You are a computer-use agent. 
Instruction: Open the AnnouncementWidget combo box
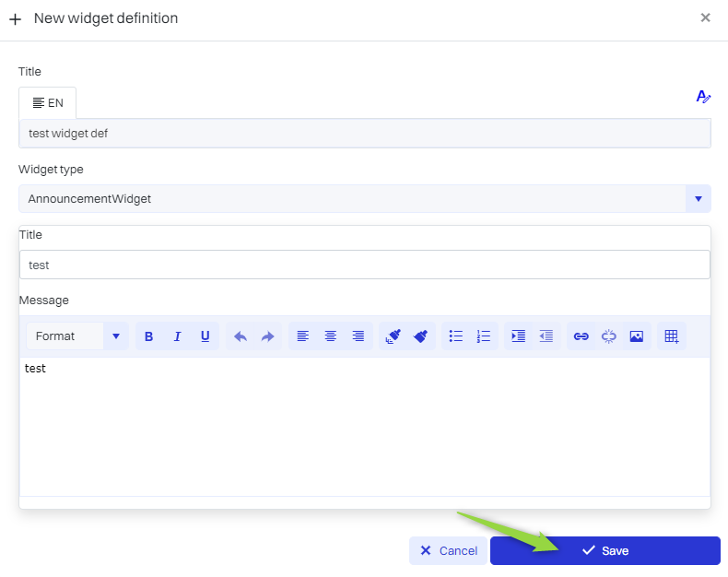tap(352, 198)
